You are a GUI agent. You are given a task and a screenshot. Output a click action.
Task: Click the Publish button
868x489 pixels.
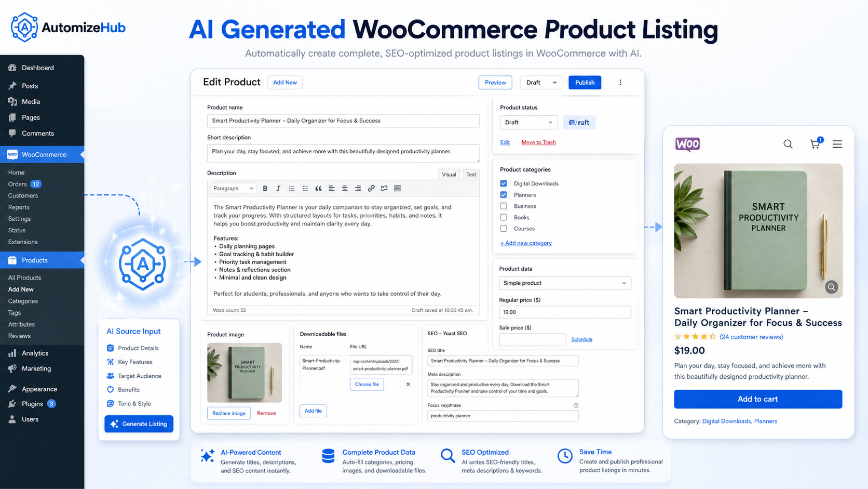585,83
